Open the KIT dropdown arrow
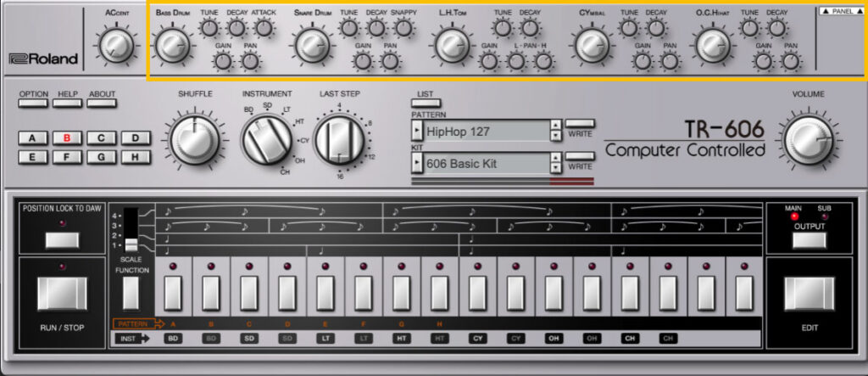868x376 pixels. (416, 164)
